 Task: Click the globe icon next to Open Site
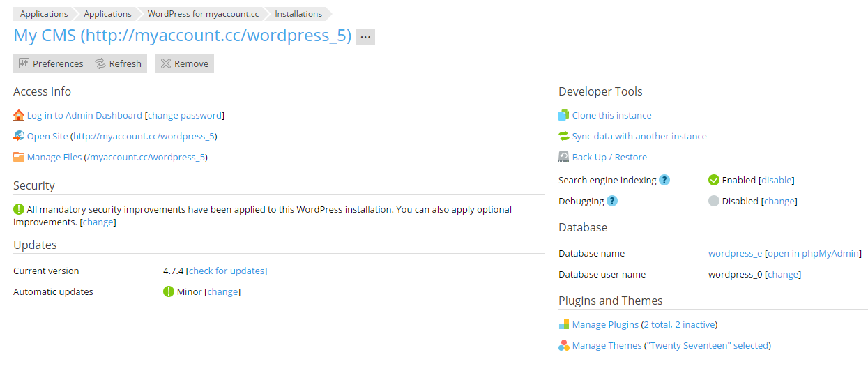pos(19,136)
